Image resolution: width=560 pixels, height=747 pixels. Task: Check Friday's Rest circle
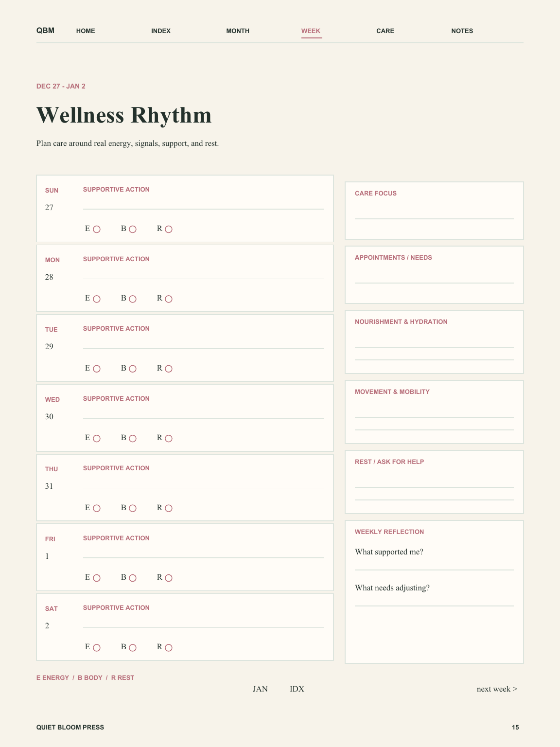pyautogui.click(x=169, y=578)
